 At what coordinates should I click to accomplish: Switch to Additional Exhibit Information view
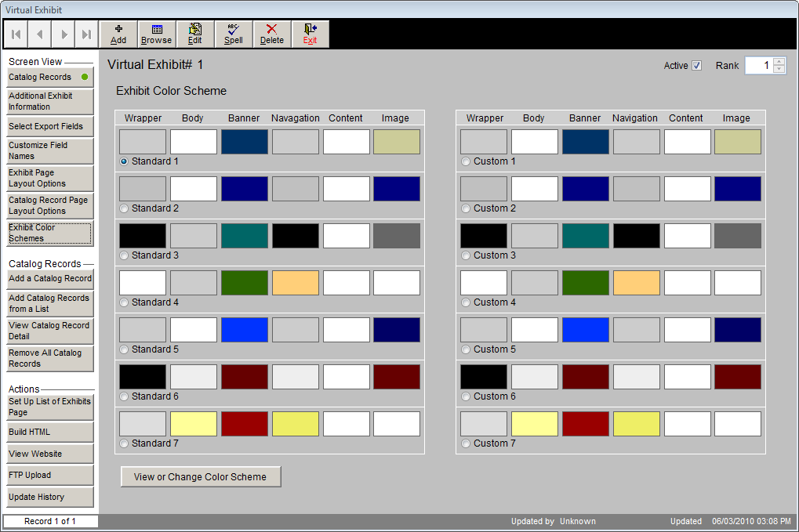click(x=49, y=102)
